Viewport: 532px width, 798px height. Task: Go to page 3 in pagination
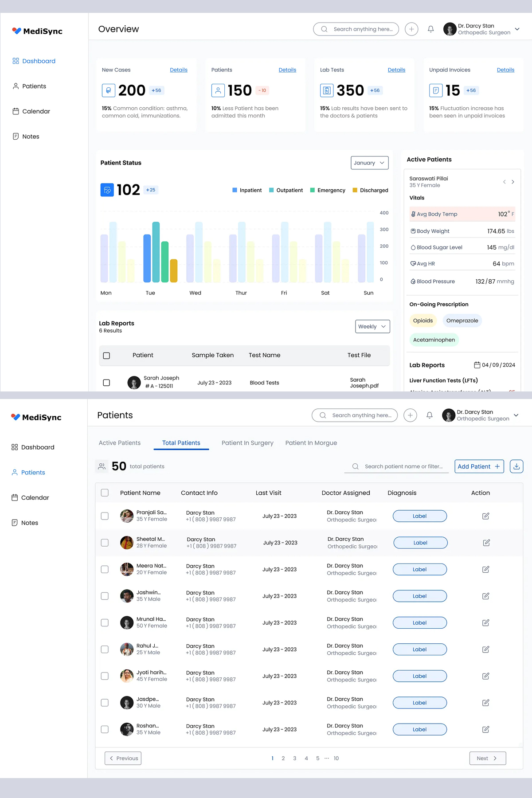295,758
